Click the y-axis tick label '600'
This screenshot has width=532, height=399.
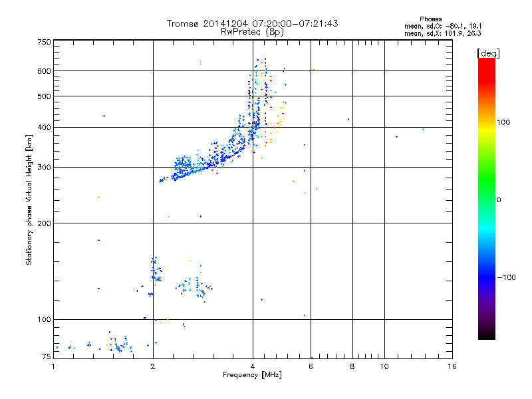(44, 71)
